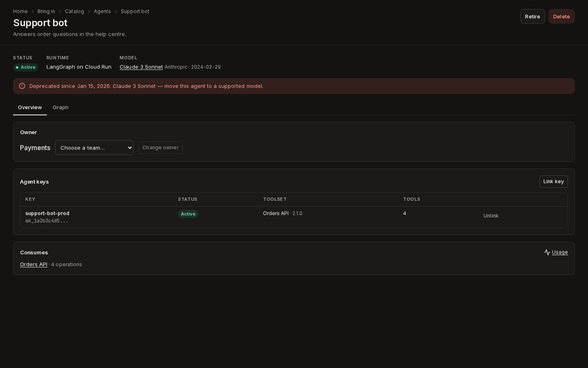Click the 4 operations text
Image resolution: width=588 pixels, height=368 pixels.
(67, 265)
